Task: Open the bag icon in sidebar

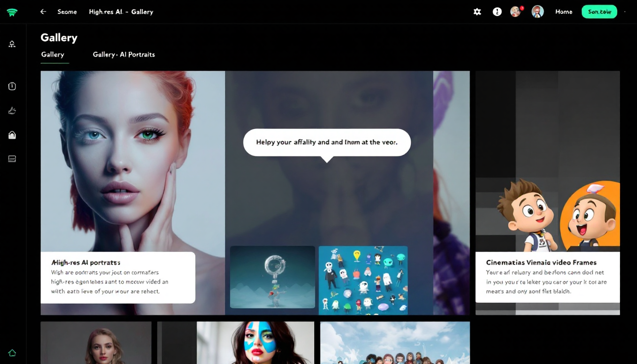Action: [x=12, y=135]
